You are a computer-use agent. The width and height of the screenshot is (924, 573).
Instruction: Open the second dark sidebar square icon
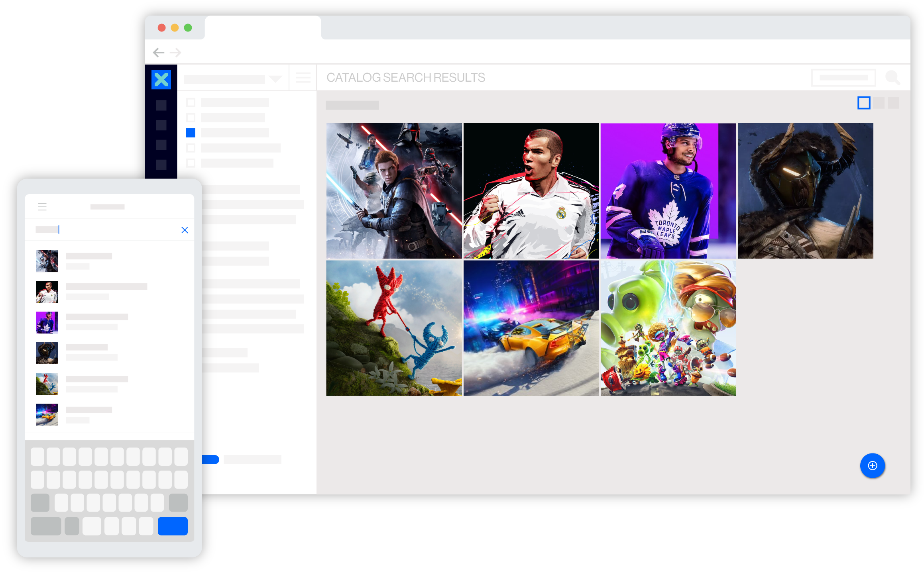coord(161,125)
